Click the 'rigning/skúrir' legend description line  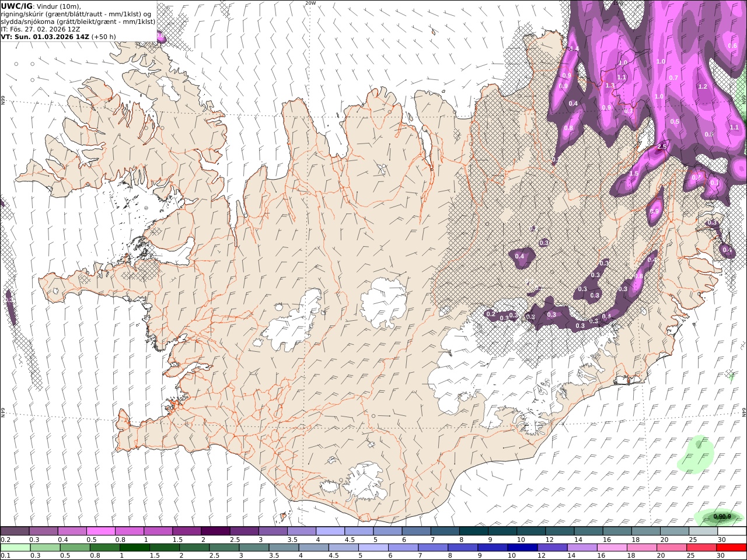click(76, 14)
